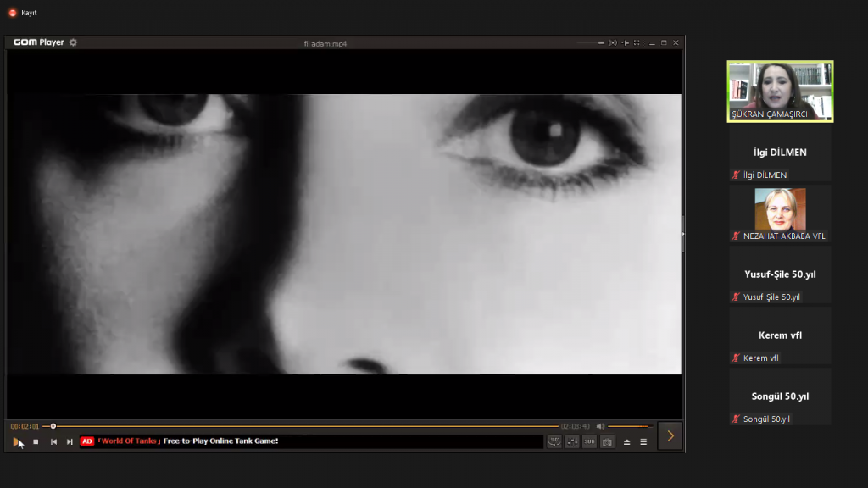The image size is (868, 488).
Task: Expand the side panel with orange arrow
Action: click(x=670, y=435)
